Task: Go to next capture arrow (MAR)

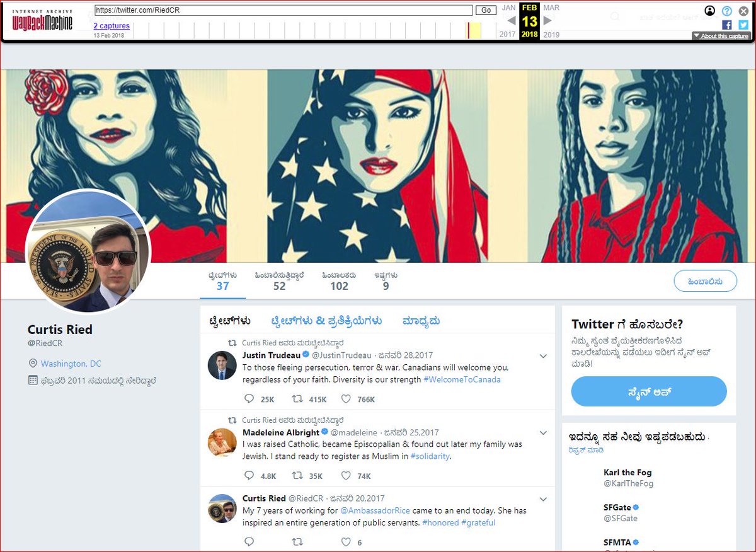Action: [x=547, y=21]
